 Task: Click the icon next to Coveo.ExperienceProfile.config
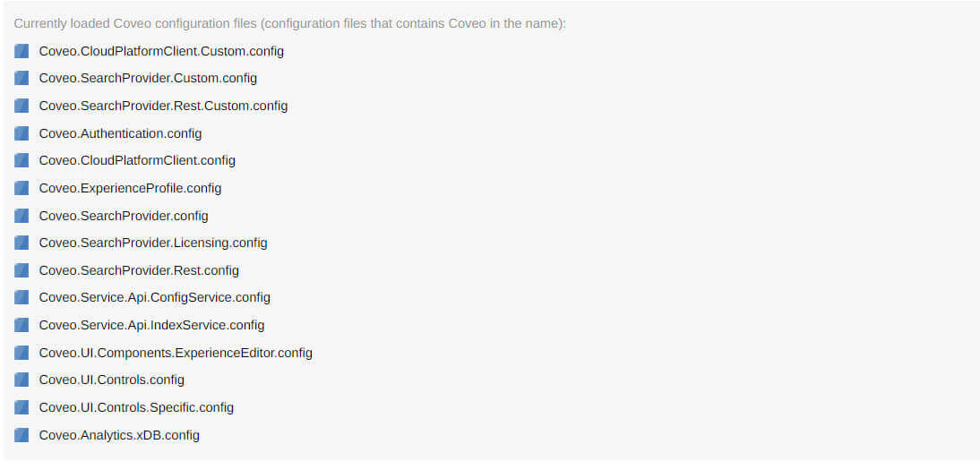tap(21, 188)
